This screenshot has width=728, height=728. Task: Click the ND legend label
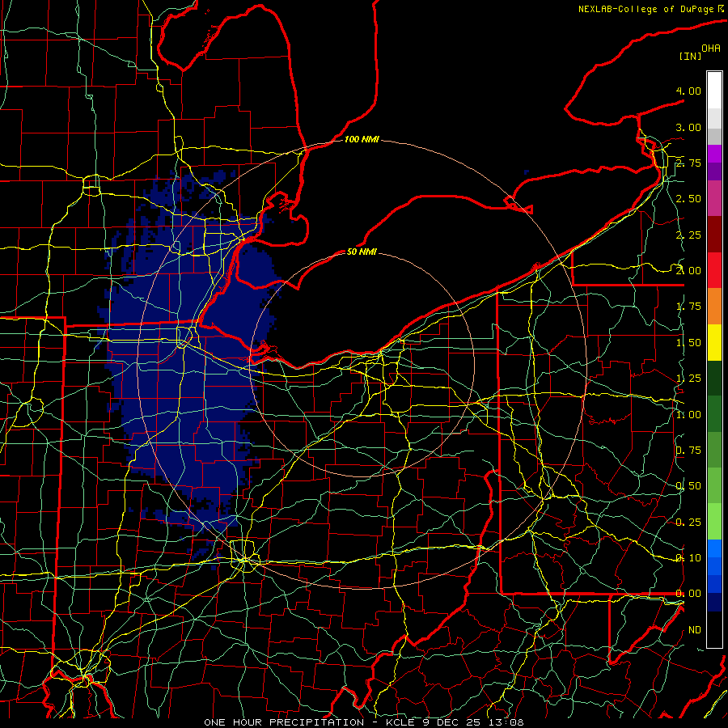click(x=695, y=630)
